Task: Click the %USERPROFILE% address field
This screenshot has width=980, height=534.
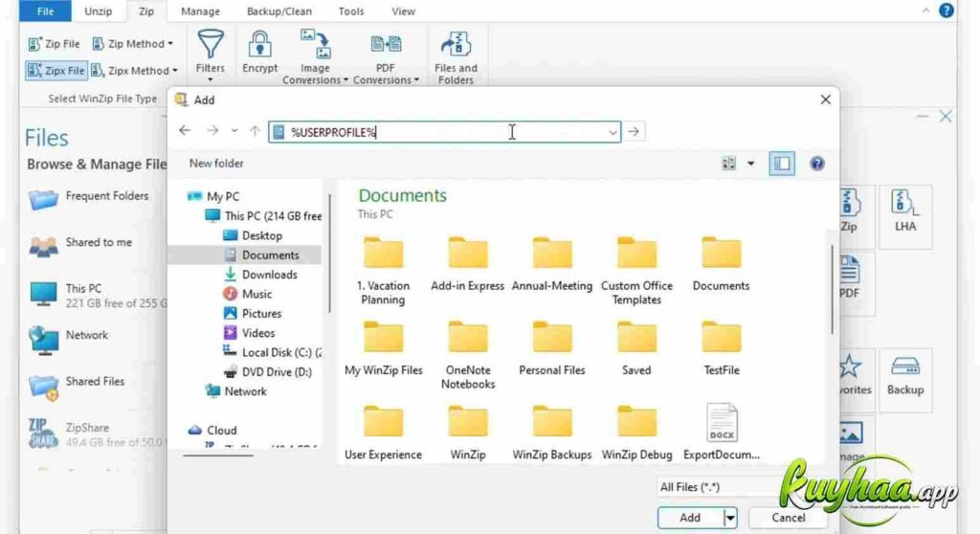Action: [x=444, y=132]
